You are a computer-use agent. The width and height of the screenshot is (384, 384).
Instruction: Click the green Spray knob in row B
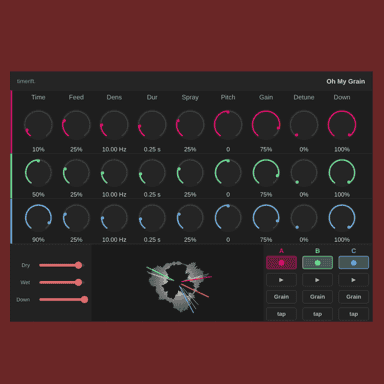tap(190, 172)
